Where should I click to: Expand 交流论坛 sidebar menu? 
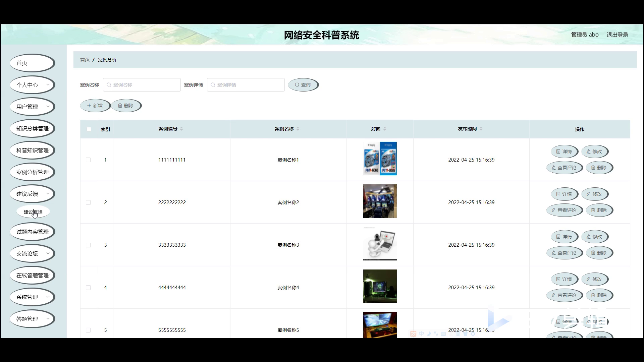coord(32,253)
